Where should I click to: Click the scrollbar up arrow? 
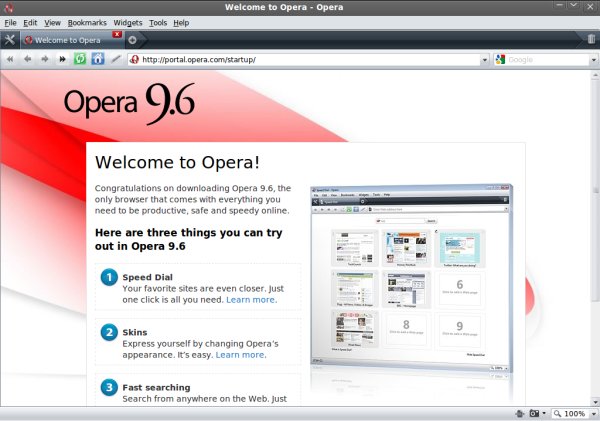point(595,75)
